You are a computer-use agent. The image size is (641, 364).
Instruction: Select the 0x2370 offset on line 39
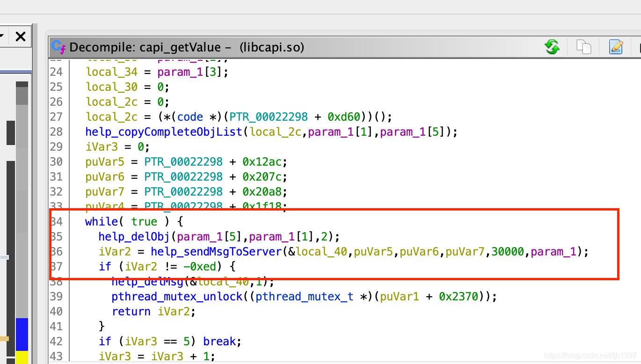(x=458, y=297)
